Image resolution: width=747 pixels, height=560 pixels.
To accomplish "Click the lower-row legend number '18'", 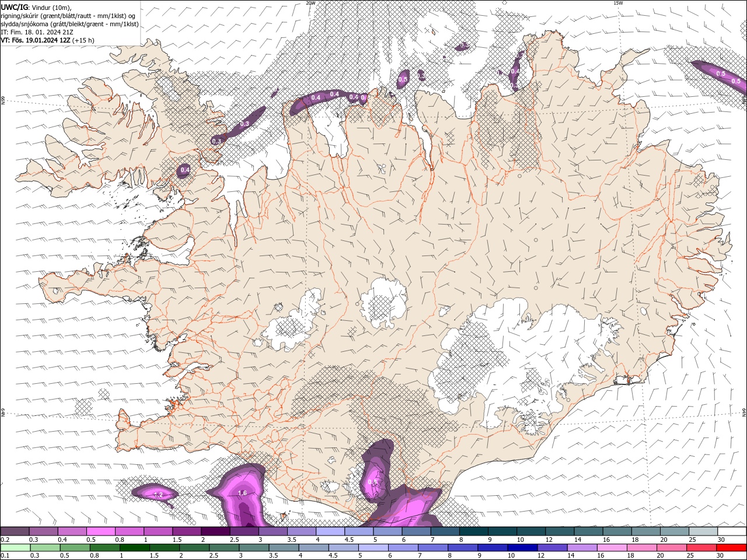I will click(630, 556).
